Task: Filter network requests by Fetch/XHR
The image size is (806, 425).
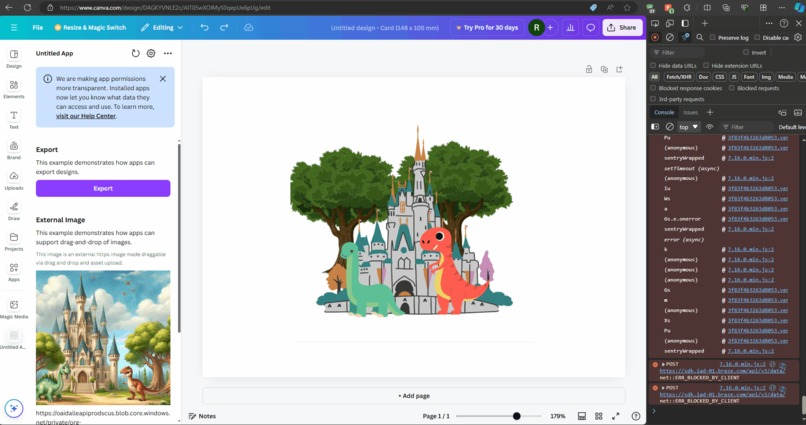Action: [679, 77]
